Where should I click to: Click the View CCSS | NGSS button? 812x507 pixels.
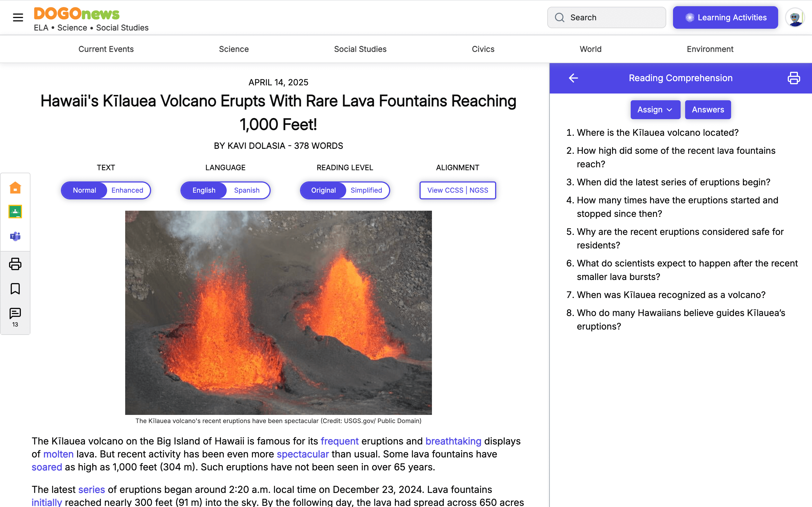[x=457, y=190]
